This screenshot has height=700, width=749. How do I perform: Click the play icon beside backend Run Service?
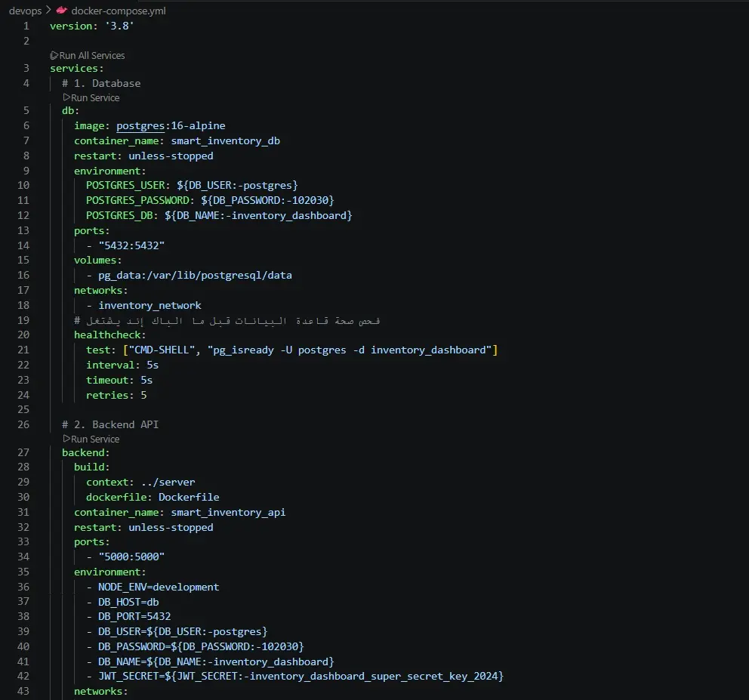(x=66, y=439)
